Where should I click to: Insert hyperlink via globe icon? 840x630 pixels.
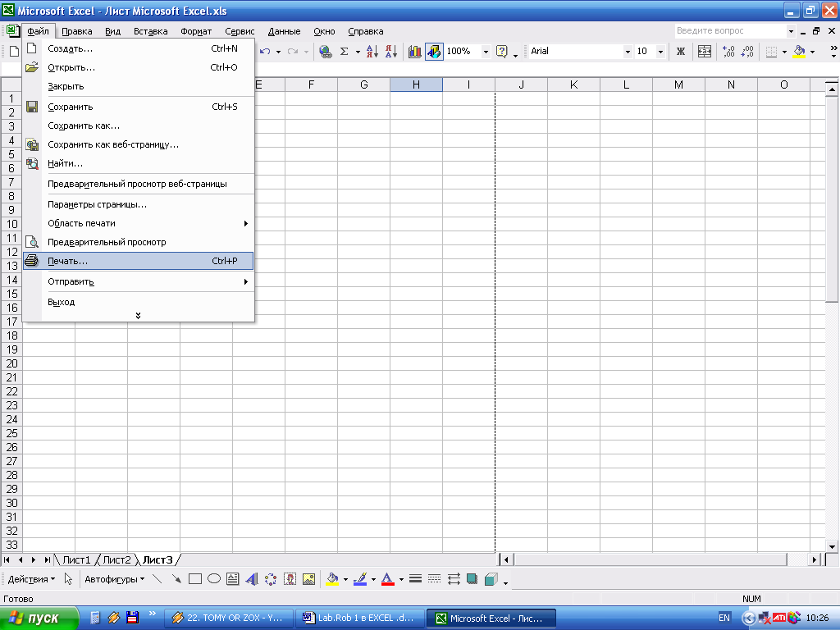point(325,52)
